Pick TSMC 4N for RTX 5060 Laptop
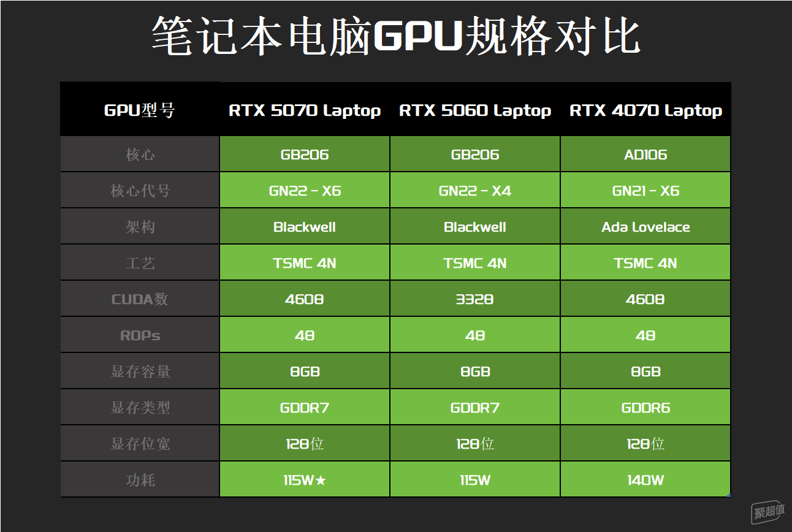The height and width of the screenshot is (532, 792). click(x=475, y=263)
